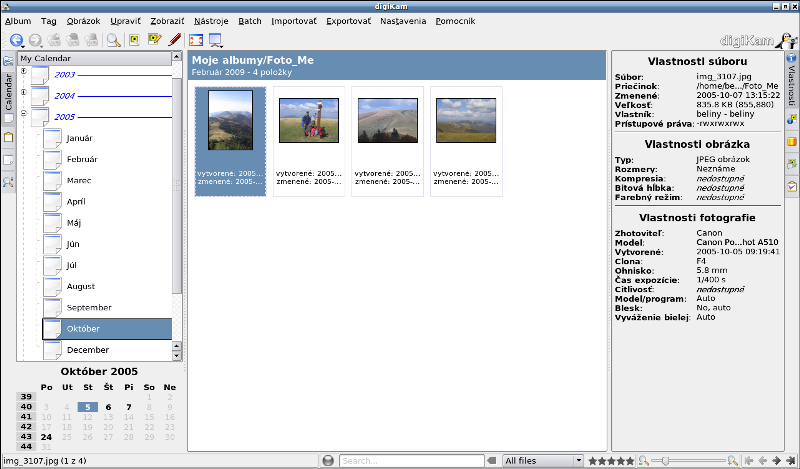Click the edit captions pencil-image icon
The width and height of the screenshot is (800, 469).
coord(154,40)
